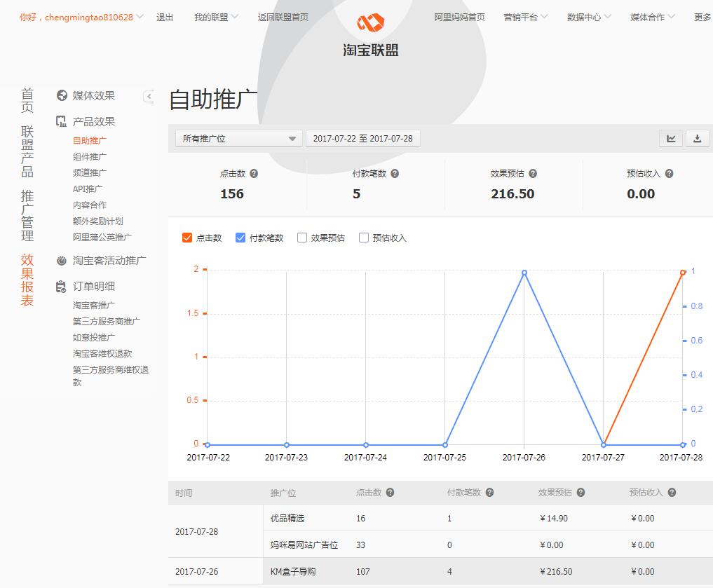Click the Taobao Alliance logo
This screenshot has height=588, width=713.
point(371,34)
